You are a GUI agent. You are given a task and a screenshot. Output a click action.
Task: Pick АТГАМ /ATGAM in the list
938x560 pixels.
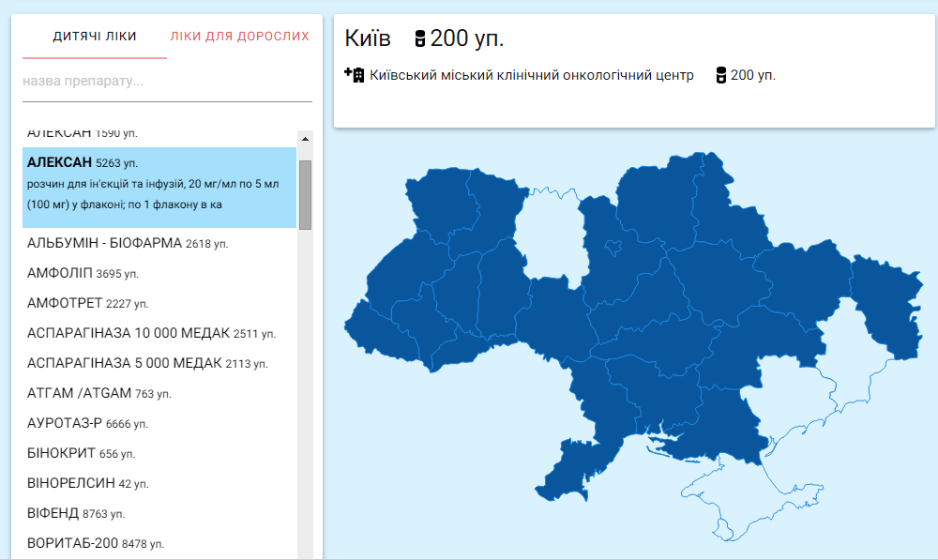159,392
